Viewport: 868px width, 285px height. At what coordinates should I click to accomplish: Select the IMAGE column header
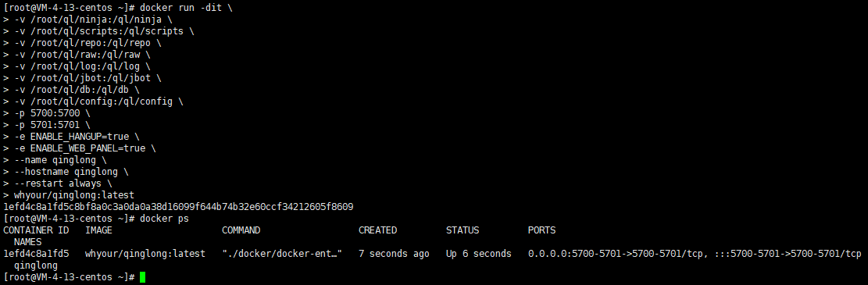pos(98,230)
